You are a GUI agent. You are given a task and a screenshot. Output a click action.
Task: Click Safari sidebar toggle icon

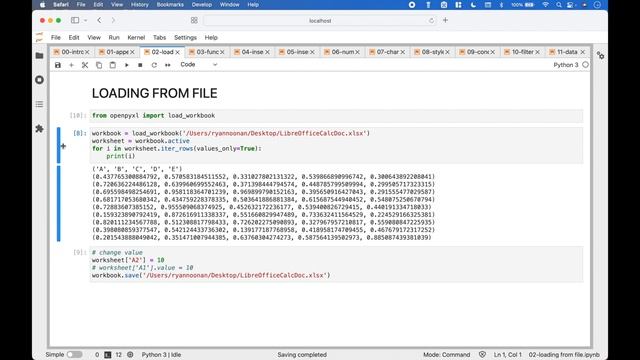(x=75, y=20)
